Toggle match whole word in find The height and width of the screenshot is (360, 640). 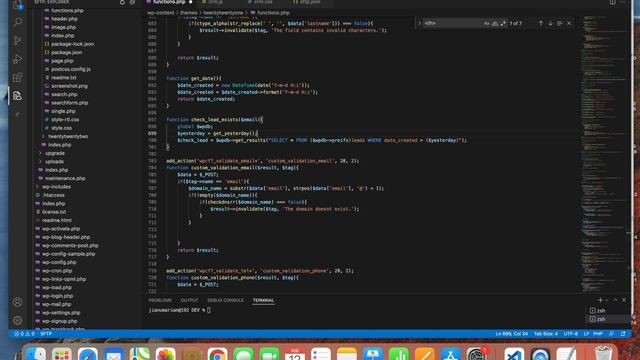coord(495,23)
